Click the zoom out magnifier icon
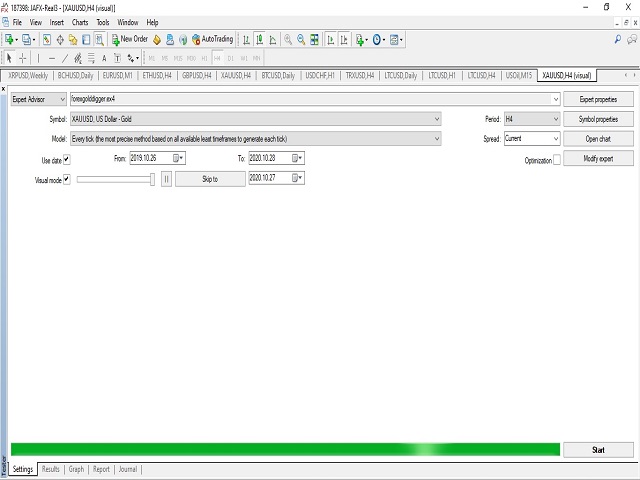Screen dimensions: 640x480 click(301, 40)
